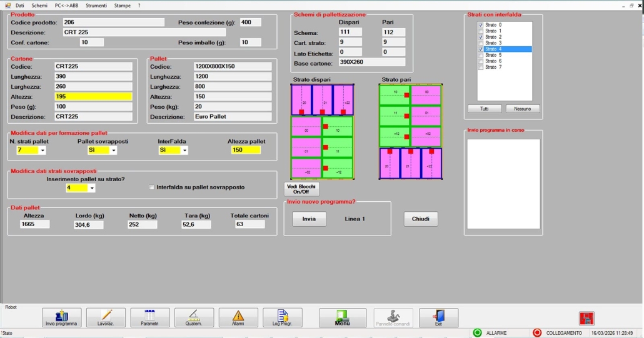
Task: Click the Exit door icon
Action: coord(438,317)
